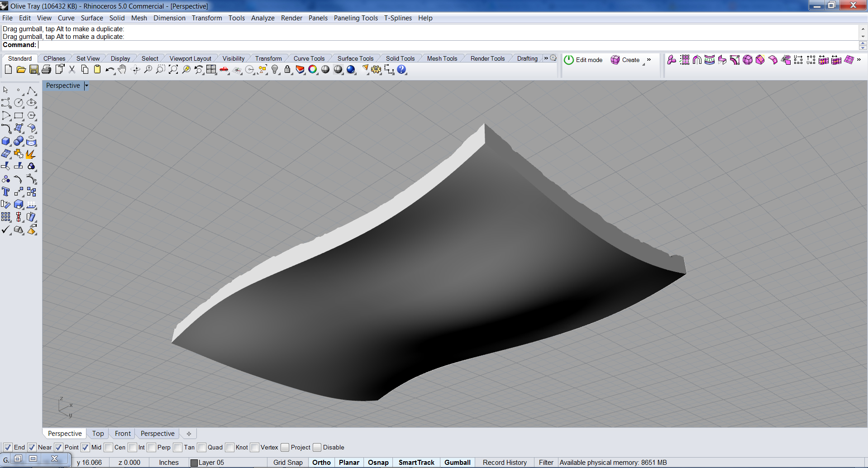Viewport: 868px width, 468px height.
Task: Open Help with question mark icon
Action: coord(401,70)
